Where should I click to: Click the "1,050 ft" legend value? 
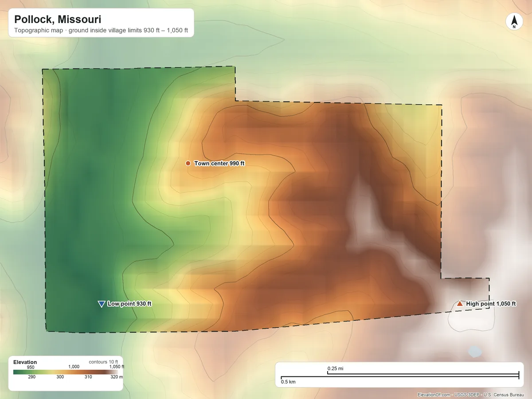pyautogui.click(x=117, y=367)
